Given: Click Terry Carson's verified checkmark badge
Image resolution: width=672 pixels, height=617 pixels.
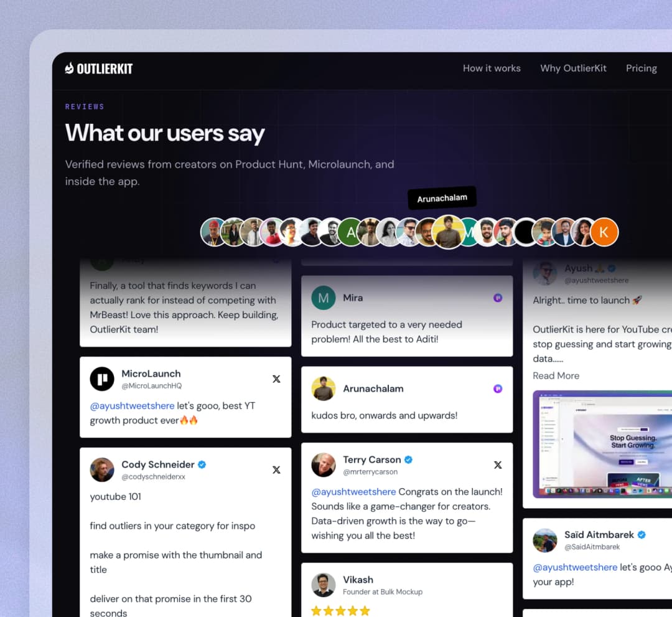Looking at the screenshot, I should pyautogui.click(x=408, y=459).
